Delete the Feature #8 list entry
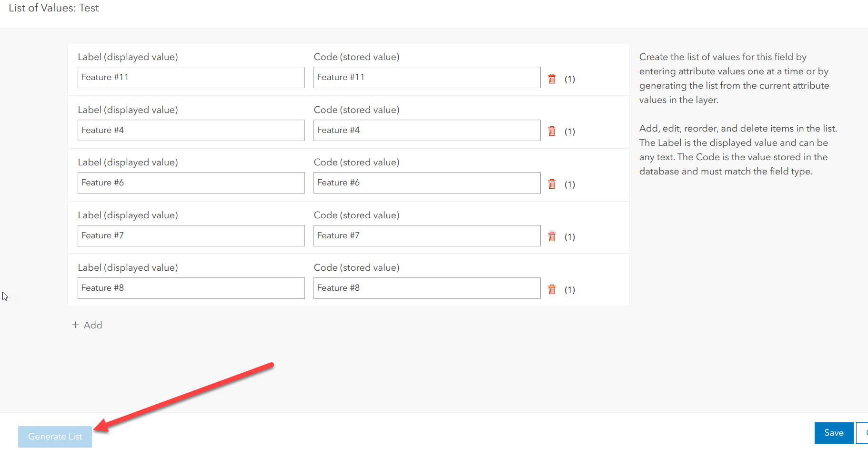This screenshot has width=868, height=449. 552,289
